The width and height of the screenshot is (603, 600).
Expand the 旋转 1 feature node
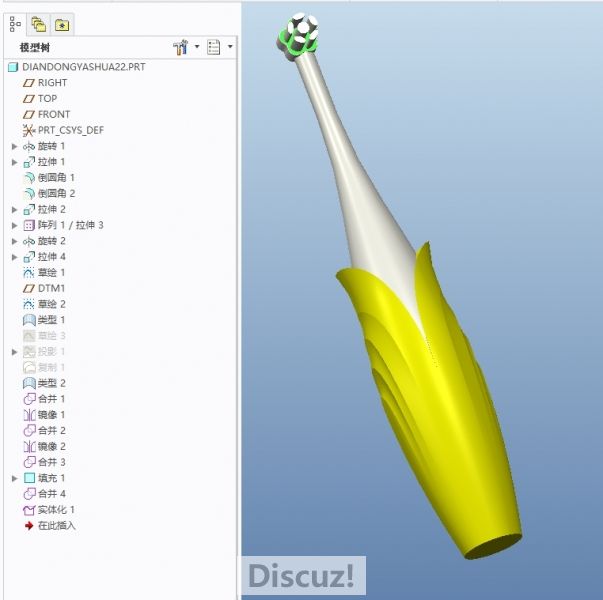(14, 146)
